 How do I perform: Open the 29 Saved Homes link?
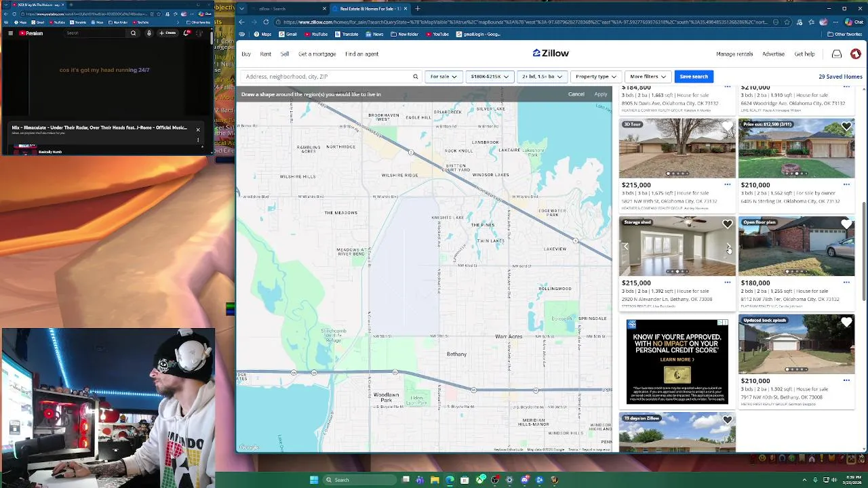[840, 77]
